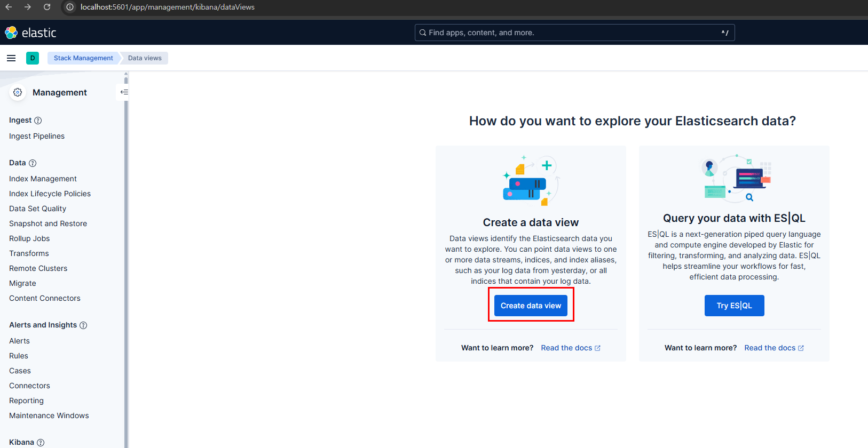Go forward in browser history
The height and width of the screenshot is (448, 868).
pos(28,7)
